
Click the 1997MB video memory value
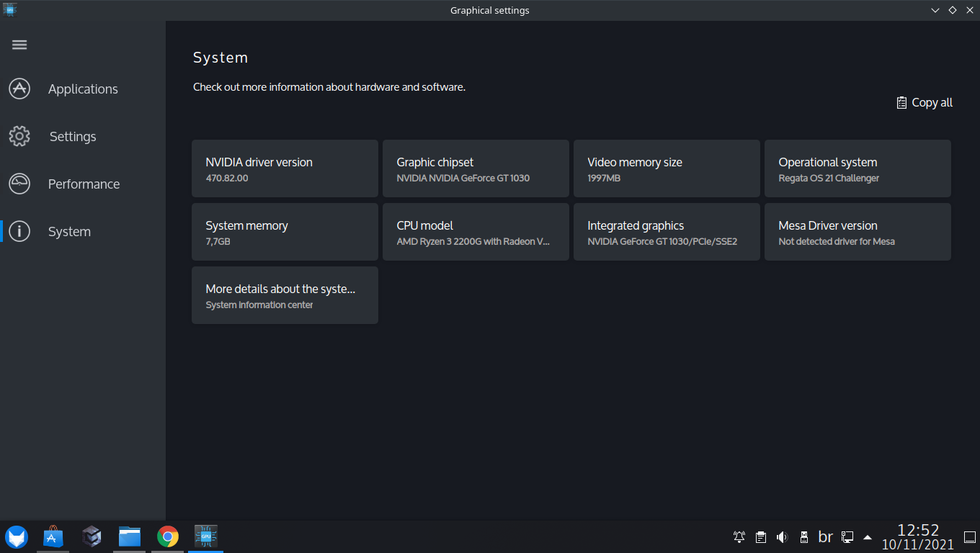tap(604, 179)
